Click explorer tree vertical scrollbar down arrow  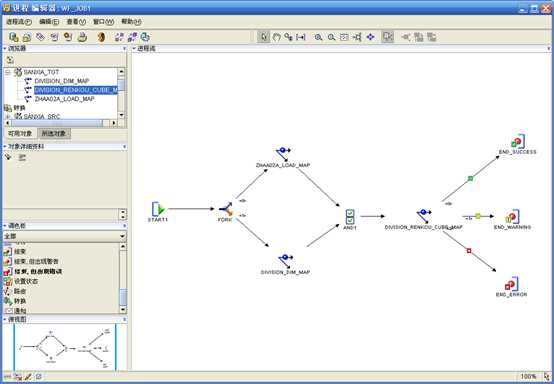(121, 115)
